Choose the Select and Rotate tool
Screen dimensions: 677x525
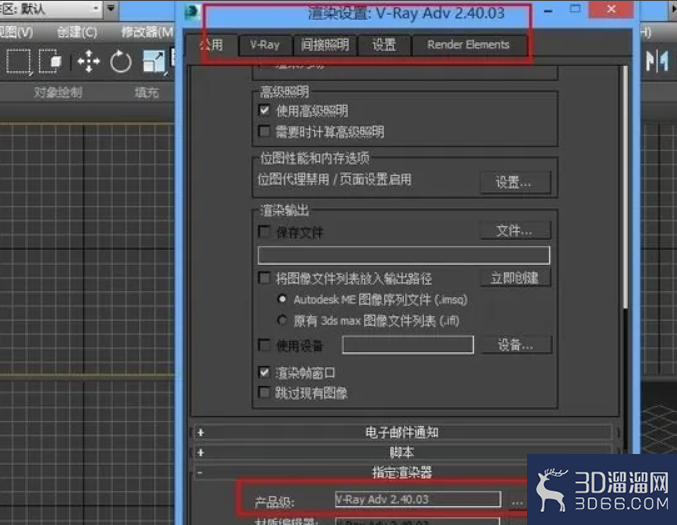[x=120, y=62]
